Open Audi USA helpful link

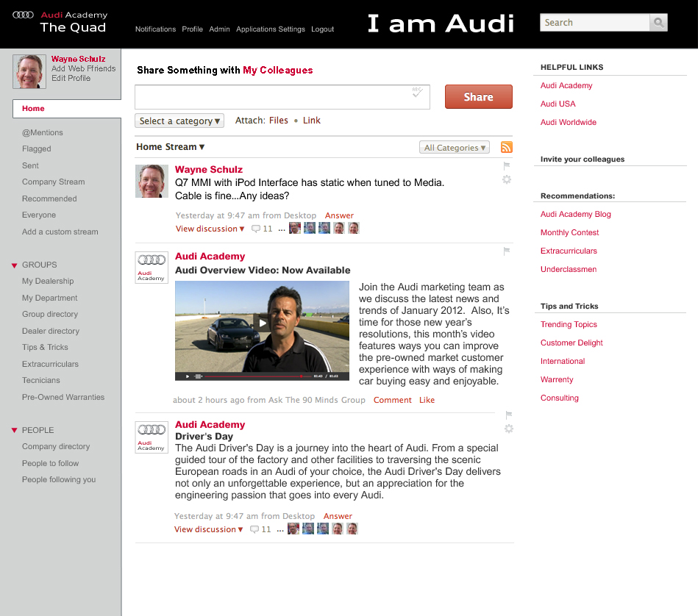[x=558, y=104]
